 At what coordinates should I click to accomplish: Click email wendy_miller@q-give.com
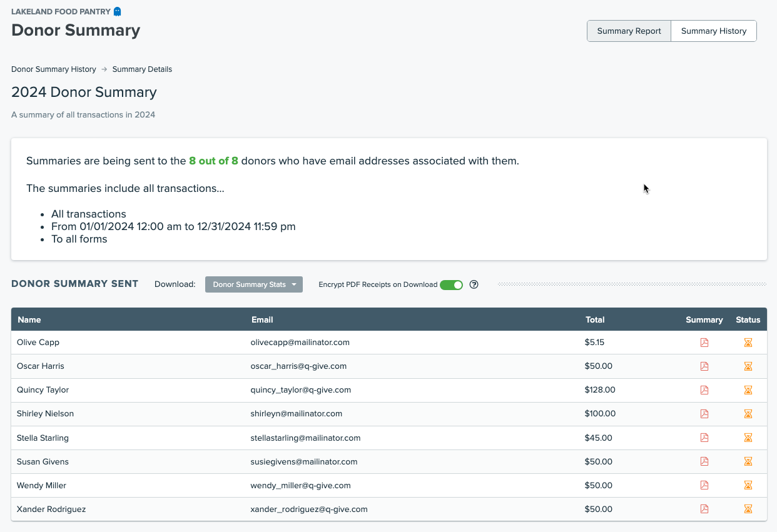coord(300,485)
